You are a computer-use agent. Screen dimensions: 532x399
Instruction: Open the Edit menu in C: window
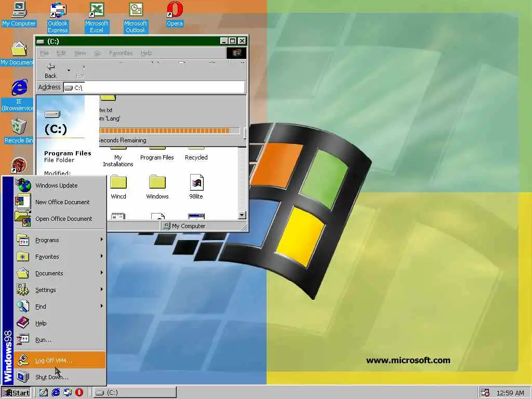pyautogui.click(x=61, y=53)
